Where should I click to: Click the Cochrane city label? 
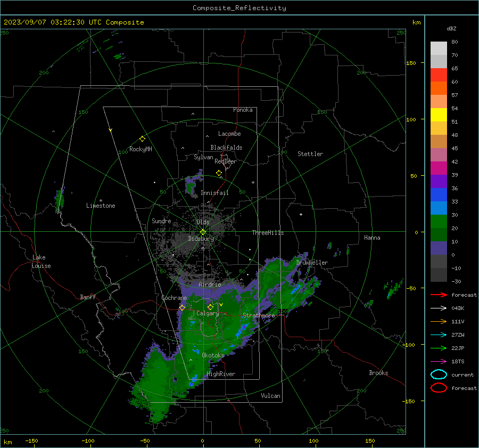tap(174, 298)
